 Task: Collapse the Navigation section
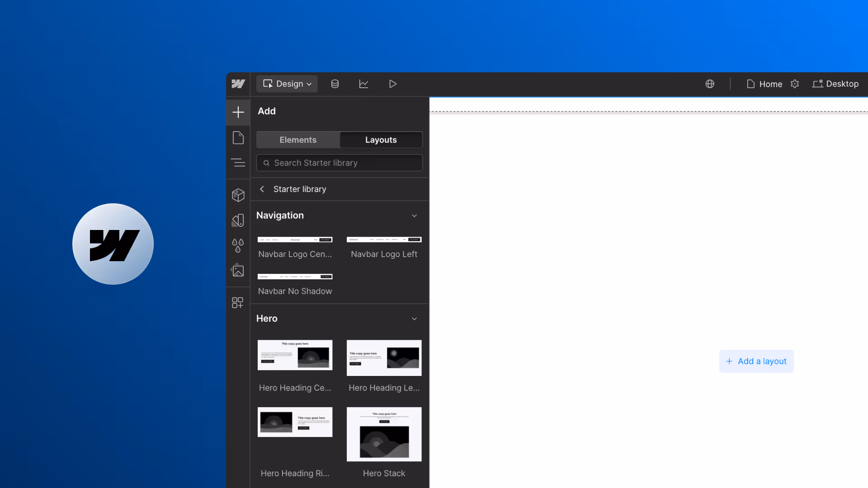coord(414,216)
